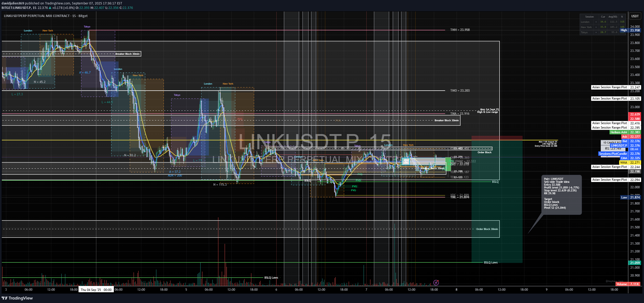The height and width of the screenshot is (303, 644).
Task: Click the ADR = 200 label
Action: [x=175, y=175]
